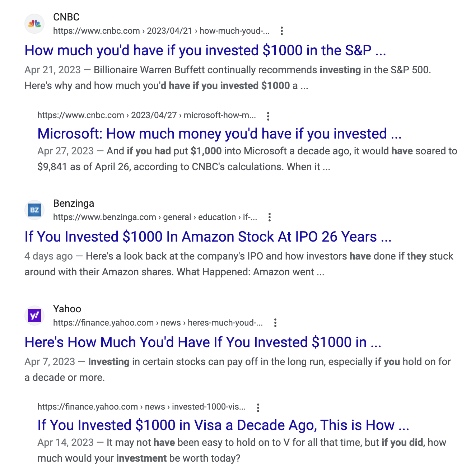Click the finance.yahoo.com invested-1000-vis URL
The width and height of the screenshot is (471, 476).
(141, 407)
